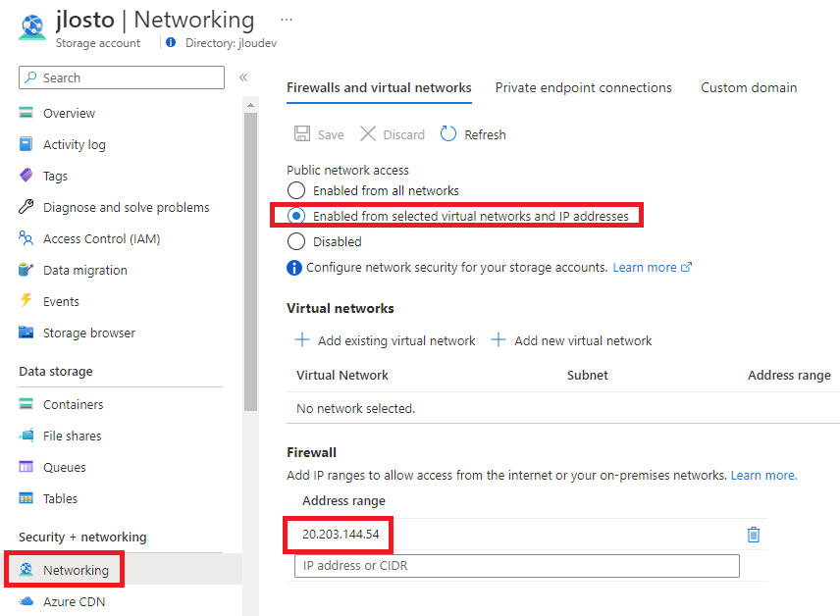Click the Save floppy disk icon
The height and width of the screenshot is (616, 840).
tap(302, 134)
